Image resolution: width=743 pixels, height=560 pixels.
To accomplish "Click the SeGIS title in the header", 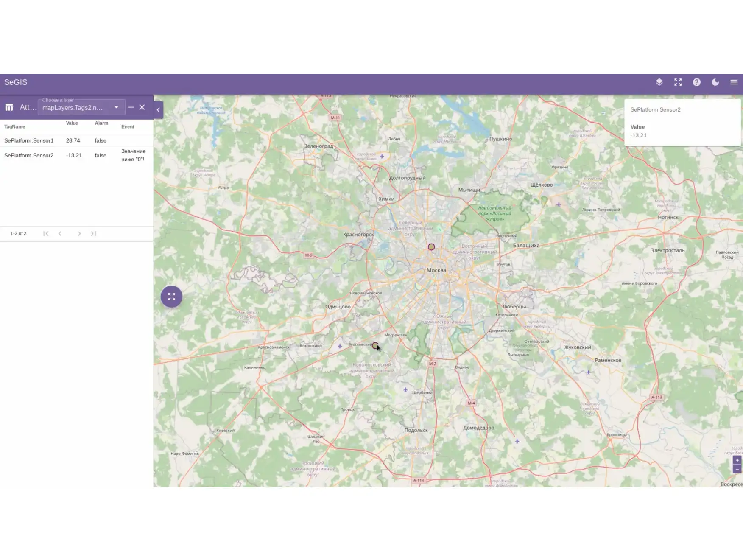I will (x=16, y=82).
